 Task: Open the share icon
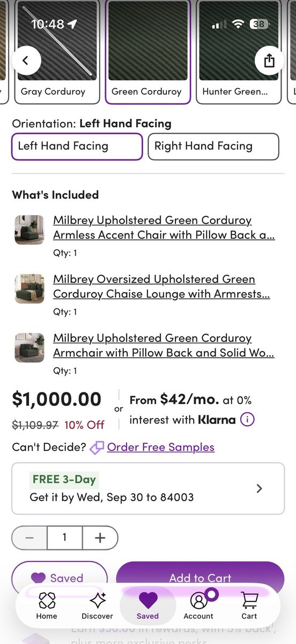269,60
